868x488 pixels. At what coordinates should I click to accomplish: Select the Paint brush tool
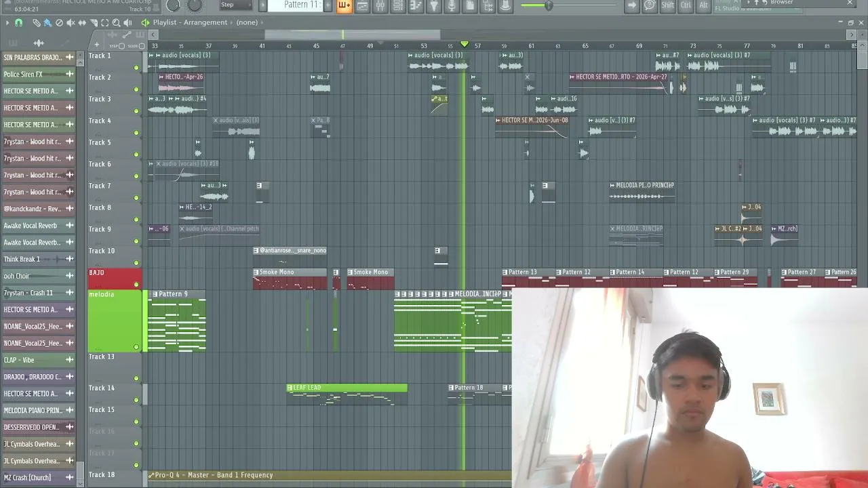(47, 23)
